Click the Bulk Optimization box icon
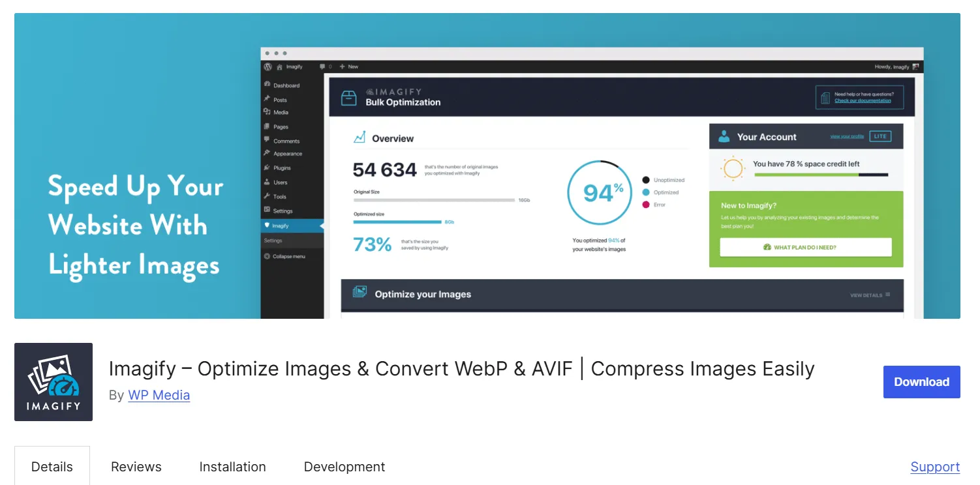Viewport: 980px width, 485px height. (349, 98)
